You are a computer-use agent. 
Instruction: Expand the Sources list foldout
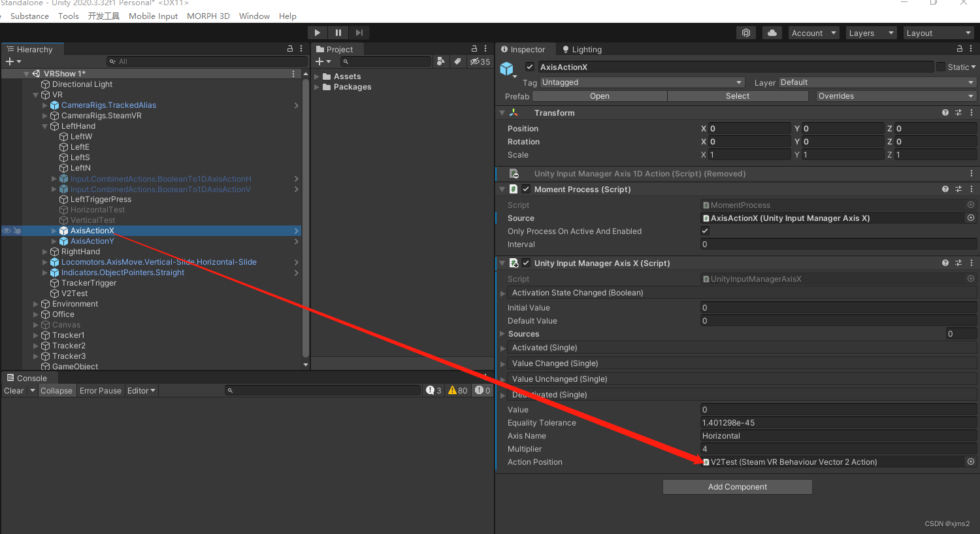(x=503, y=334)
